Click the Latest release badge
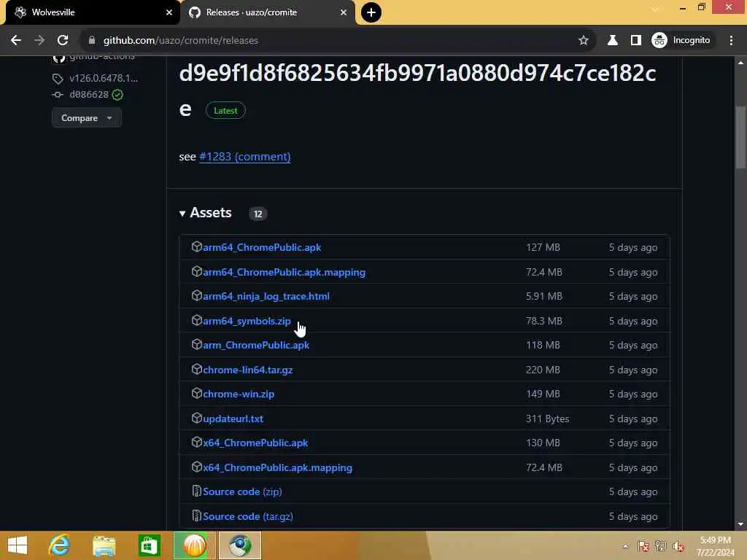The height and width of the screenshot is (560, 747). point(225,111)
